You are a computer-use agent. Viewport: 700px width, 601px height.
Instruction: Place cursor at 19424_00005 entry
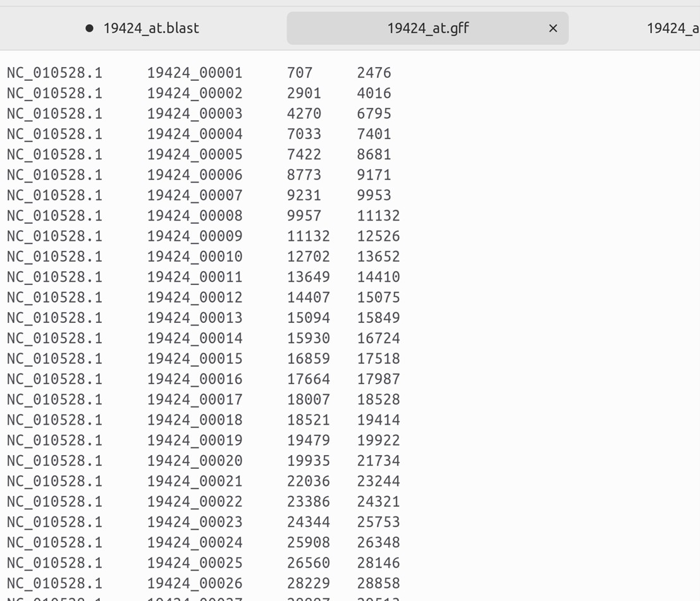195,154
